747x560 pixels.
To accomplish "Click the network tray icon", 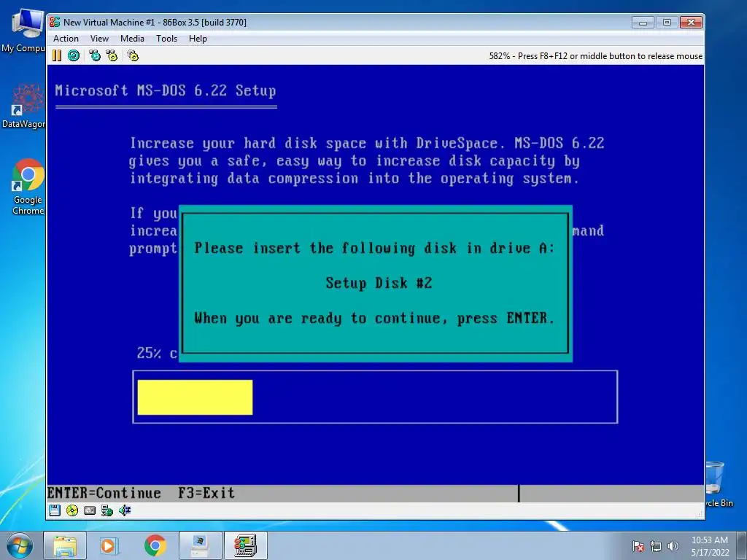I will (x=656, y=546).
